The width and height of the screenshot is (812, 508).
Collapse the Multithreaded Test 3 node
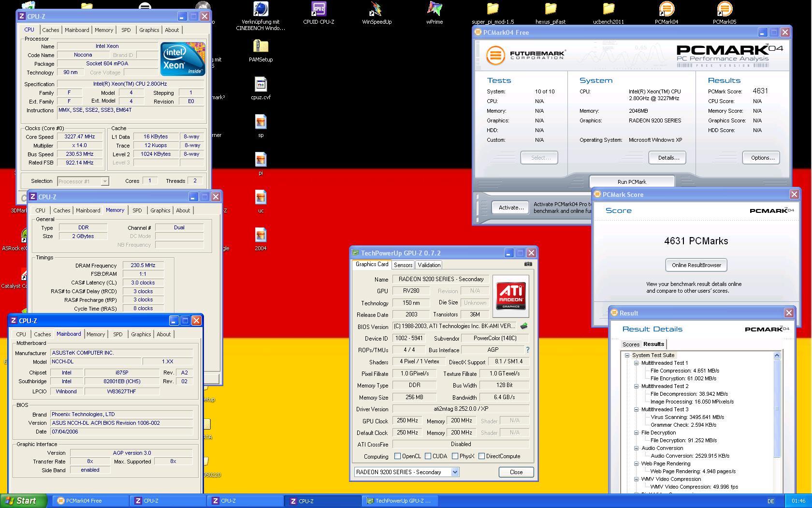click(636, 409)
